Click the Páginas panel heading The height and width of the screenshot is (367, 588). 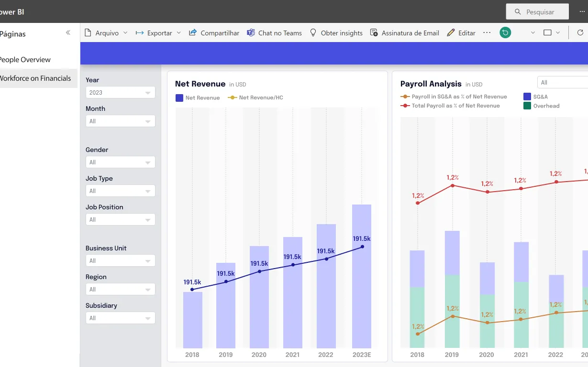[x=13, y=34]
